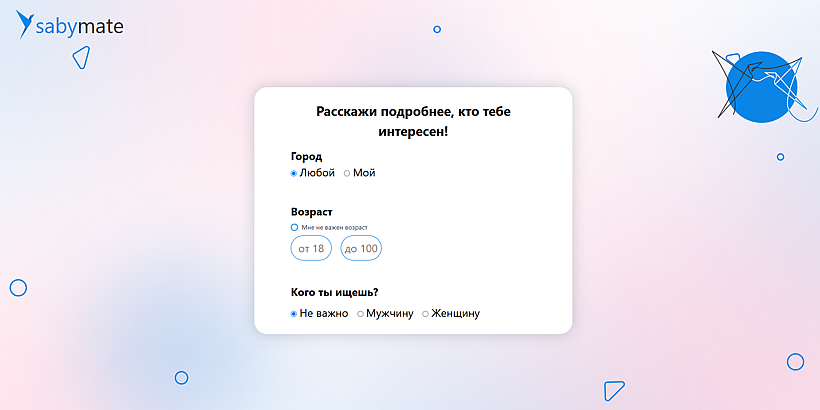Screen dimensions: 820x410
Task: Click the "Возраст" section label
Action: 312,212
